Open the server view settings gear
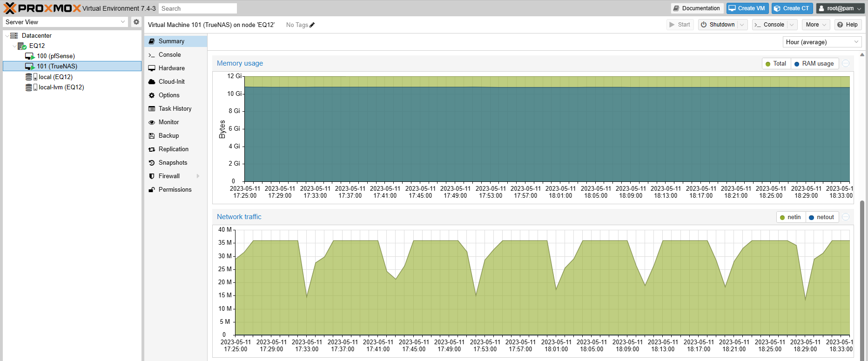This screenshot has height=361, width=868. tap(136, 22)
